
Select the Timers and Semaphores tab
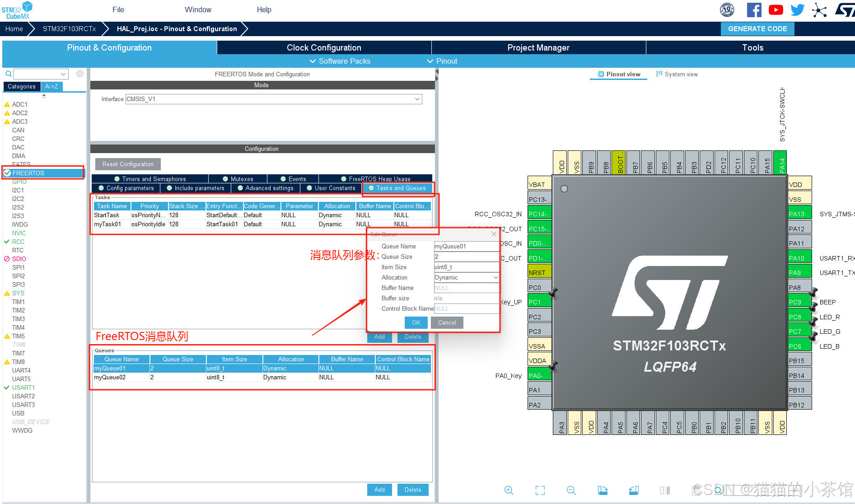click(x=150, y=179)
